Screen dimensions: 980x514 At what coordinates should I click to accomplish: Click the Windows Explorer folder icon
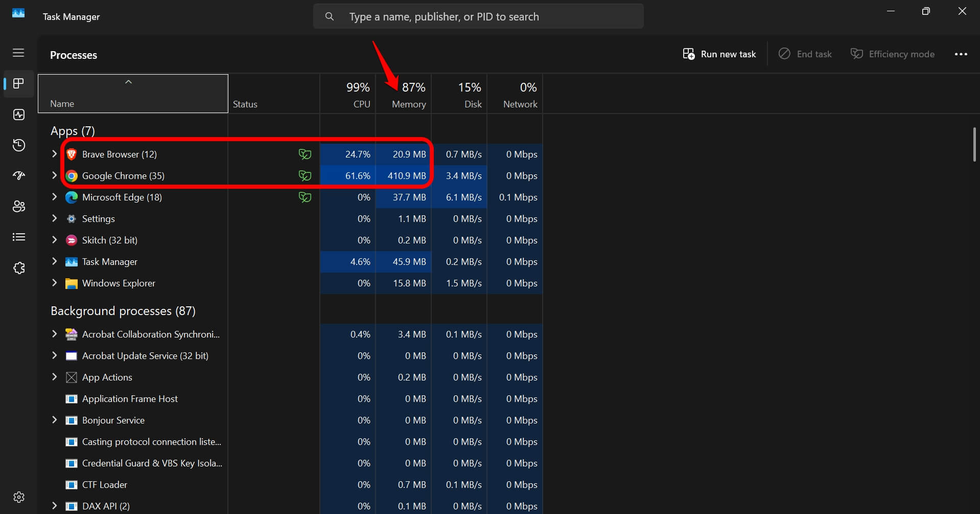point(72,283)
